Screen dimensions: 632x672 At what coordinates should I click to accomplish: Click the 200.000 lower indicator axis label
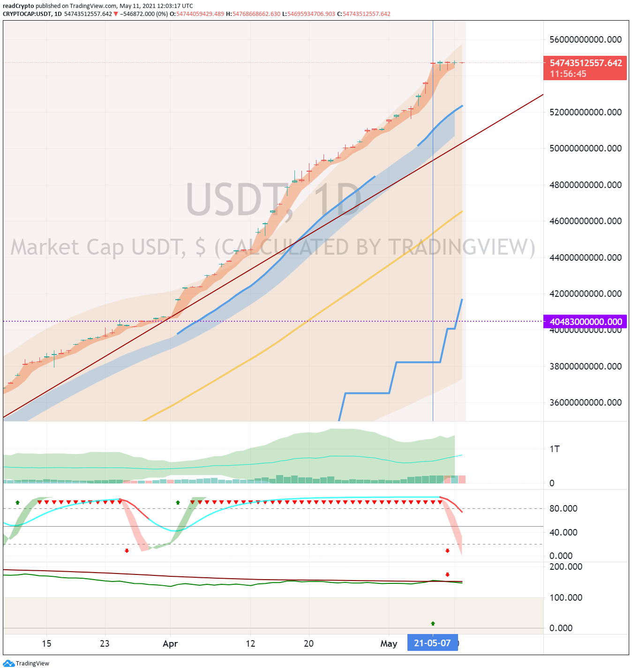point(566,566)
